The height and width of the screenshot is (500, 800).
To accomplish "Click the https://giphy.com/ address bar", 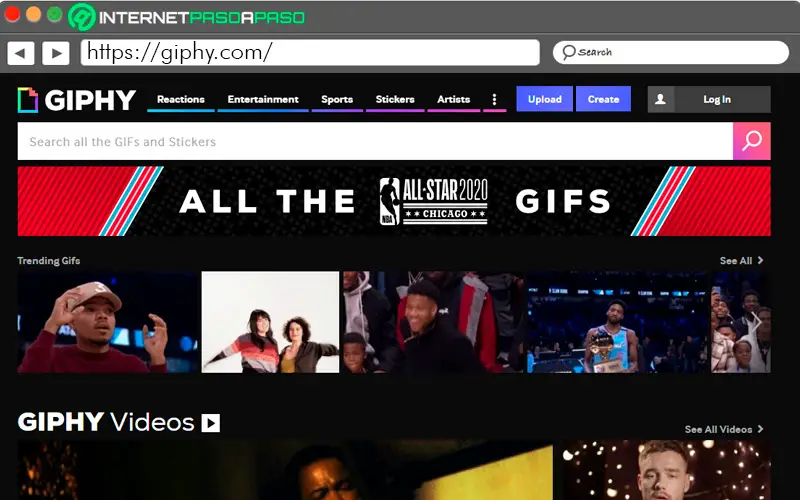I will coord(310,53).
